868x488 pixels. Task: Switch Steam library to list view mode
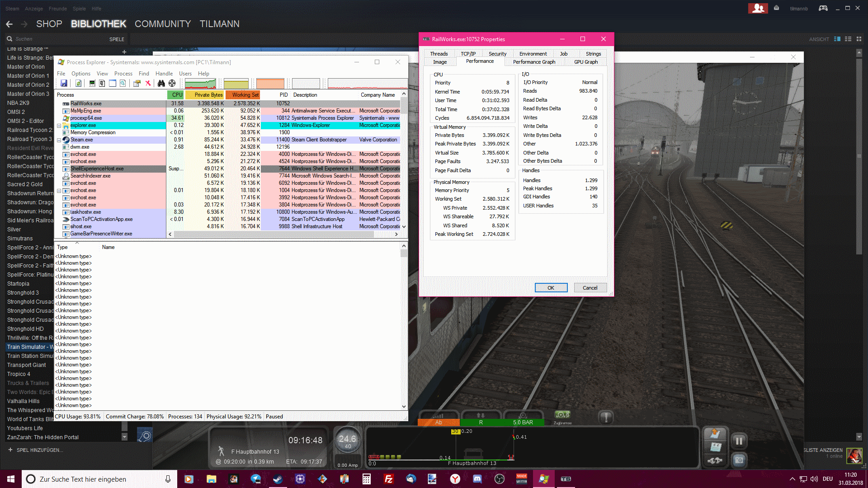848,39
